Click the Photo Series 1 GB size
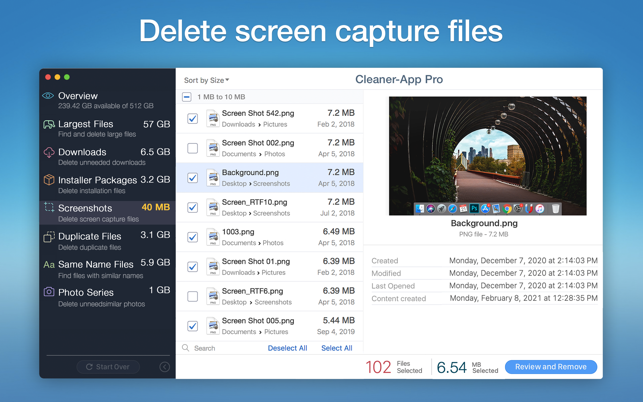 point(160,290)
